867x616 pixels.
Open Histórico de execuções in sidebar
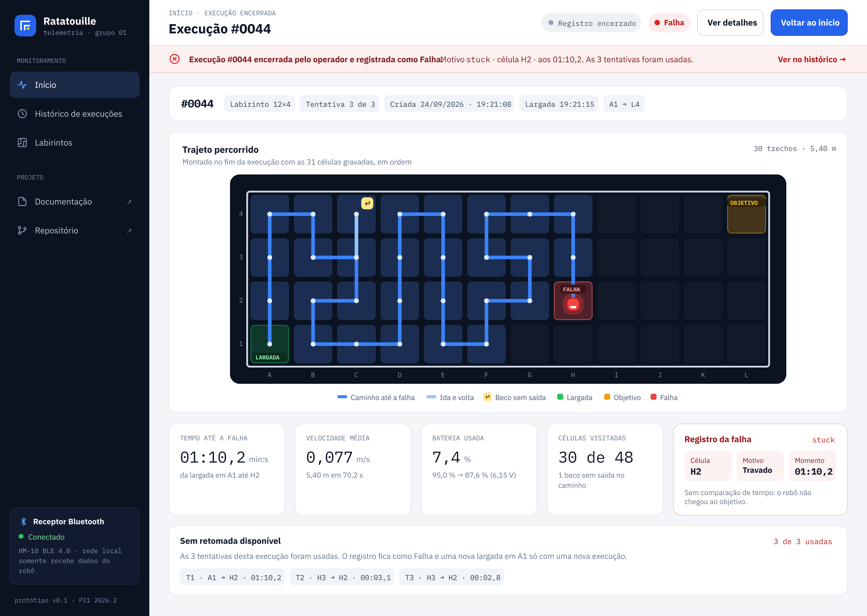[x=74, y=114]
